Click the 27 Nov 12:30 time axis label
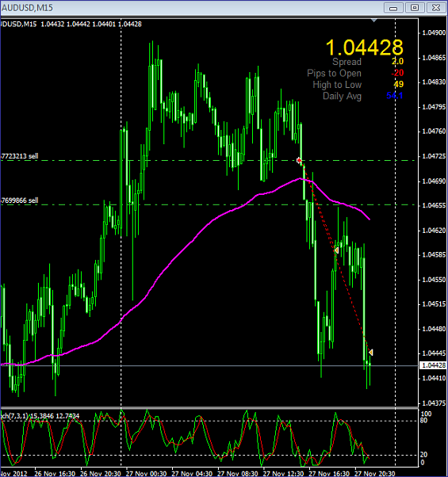Viewport: 448px width, 477px height. pyautogui.click(x=283, y=474)
